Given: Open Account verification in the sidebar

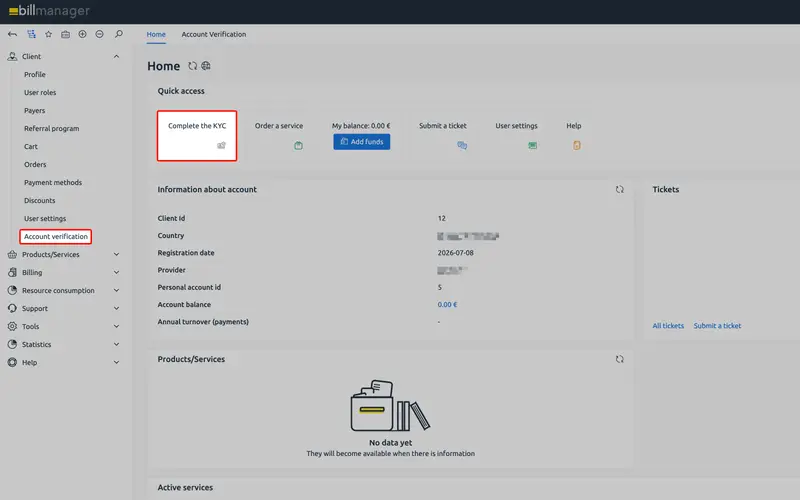Looking at the screenshot, I should (x=56, y=236).
